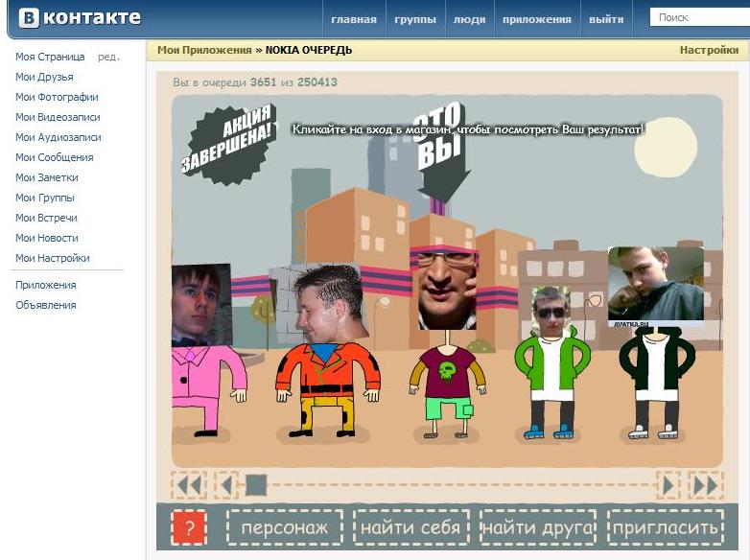Click the найти друга button
Screen dimensions: 750x560
(538, 527)
